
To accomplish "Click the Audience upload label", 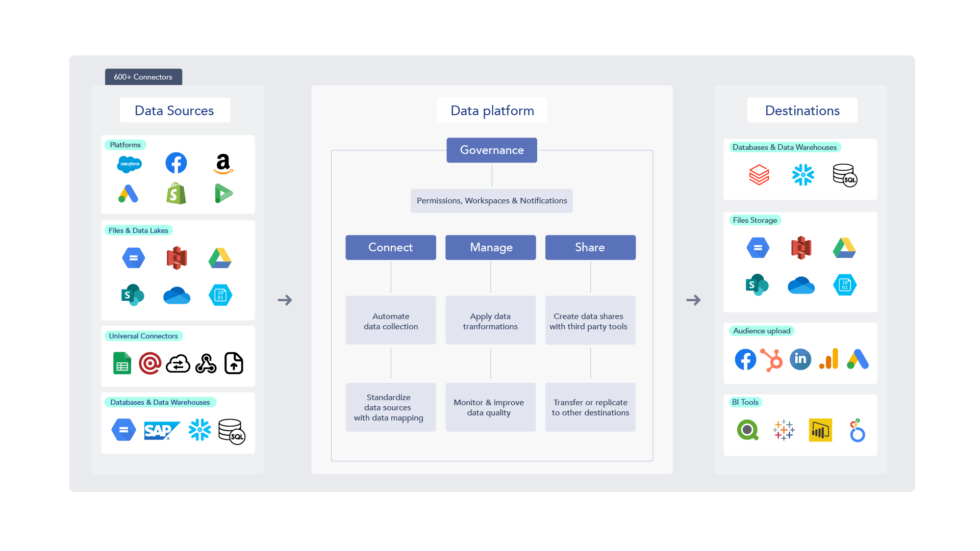I will [x=762, y=331].
